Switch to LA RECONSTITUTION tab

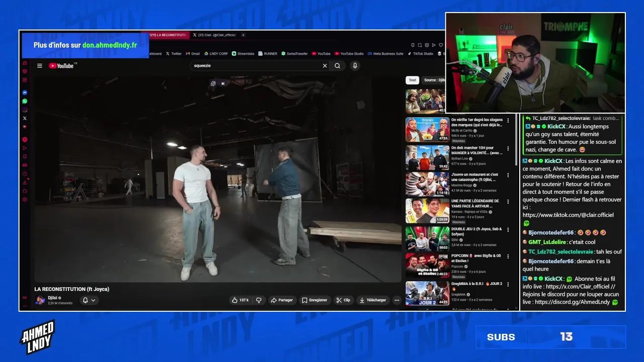click(168, 35)
